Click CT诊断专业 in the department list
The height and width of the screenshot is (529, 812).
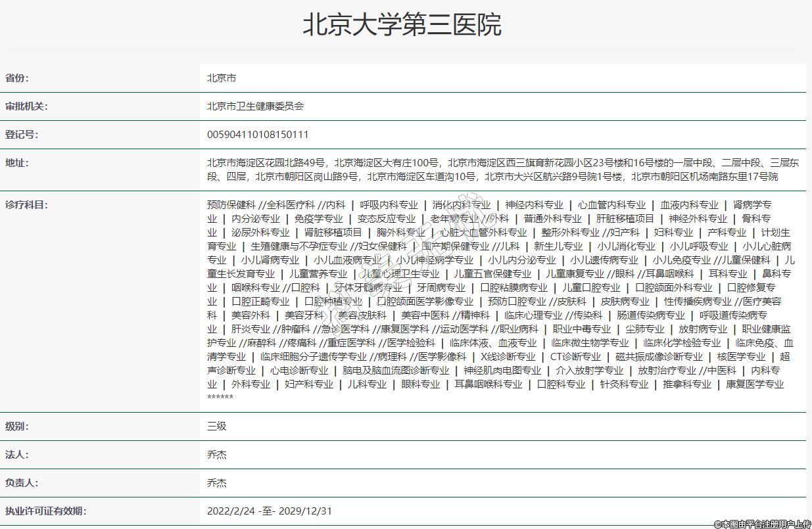(x=575, y=357)
